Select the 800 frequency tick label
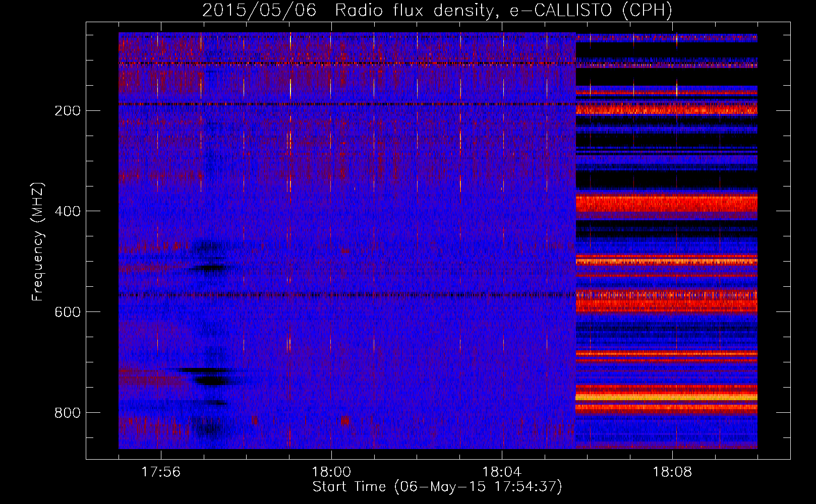816x504 pixels. [x=68, y=413]
